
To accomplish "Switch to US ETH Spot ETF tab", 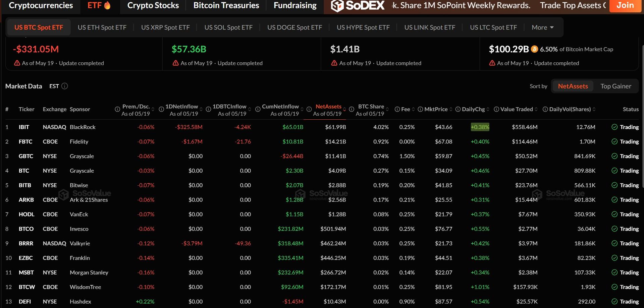I will point(102,27).
